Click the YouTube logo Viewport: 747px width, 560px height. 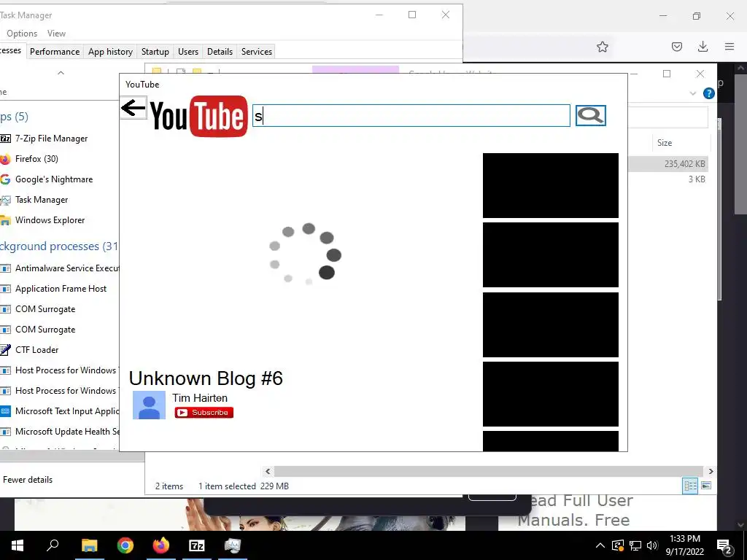198,116
